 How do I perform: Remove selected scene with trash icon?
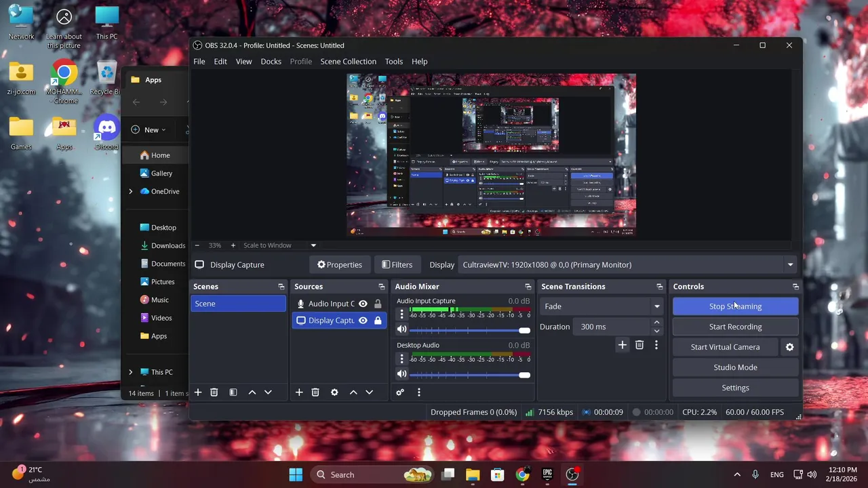[214, 392]
